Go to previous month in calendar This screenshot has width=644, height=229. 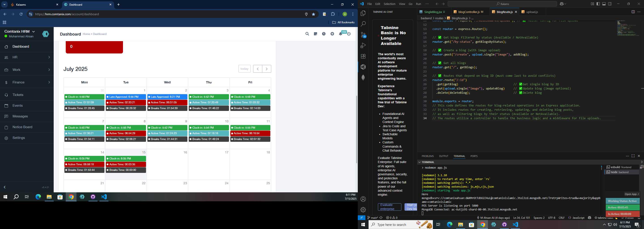coord(258,69)
